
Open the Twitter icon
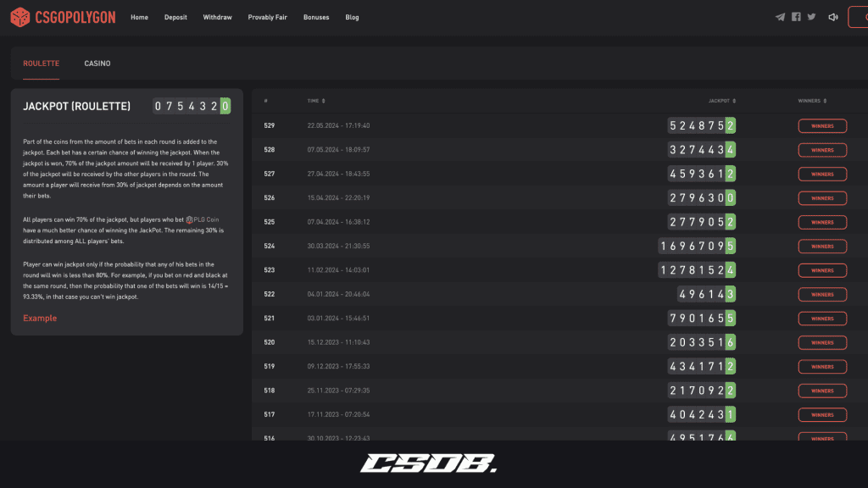(x=813, y=16)
